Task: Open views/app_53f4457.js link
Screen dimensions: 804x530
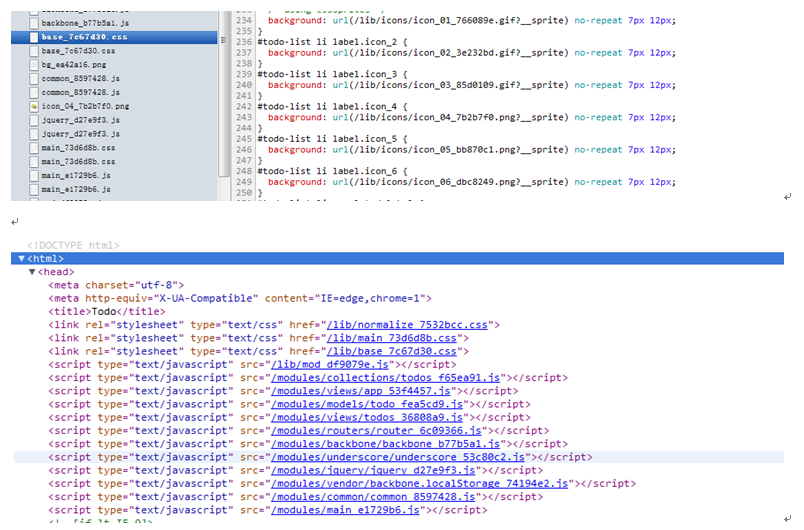Action: coord(361,391)
